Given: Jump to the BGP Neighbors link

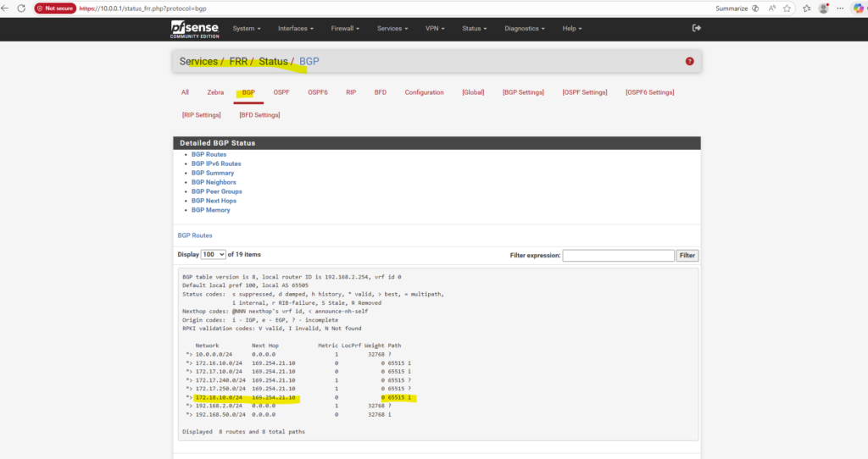Looking at the screenshot, I should point(214,182).
